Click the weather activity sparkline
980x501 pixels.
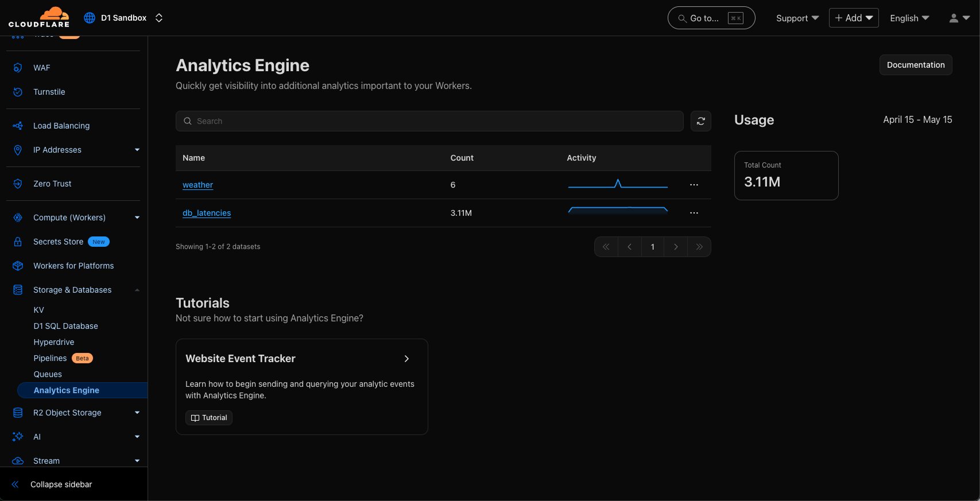[618, 184]
